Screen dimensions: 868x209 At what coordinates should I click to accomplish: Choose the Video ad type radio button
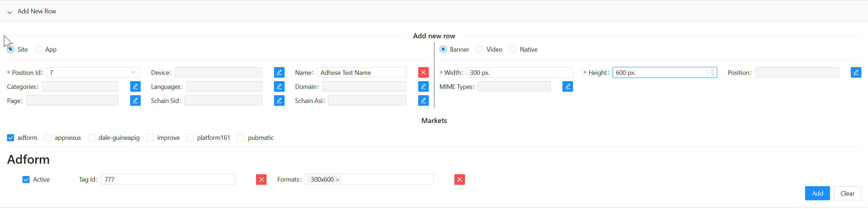click(479, 50)
